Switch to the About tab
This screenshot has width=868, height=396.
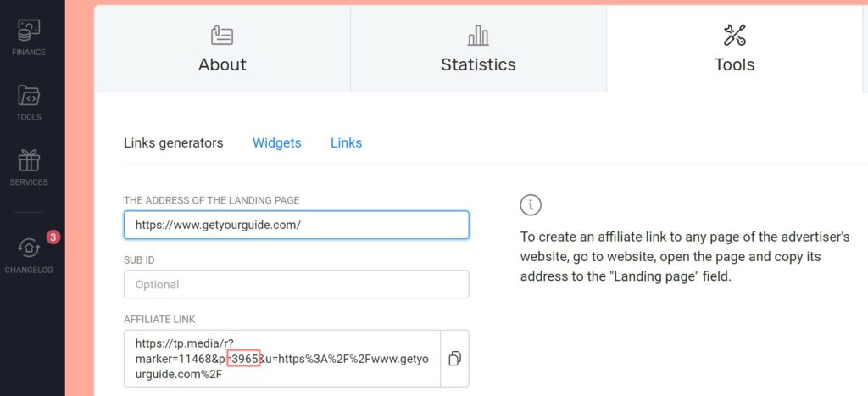click(223, 48)
